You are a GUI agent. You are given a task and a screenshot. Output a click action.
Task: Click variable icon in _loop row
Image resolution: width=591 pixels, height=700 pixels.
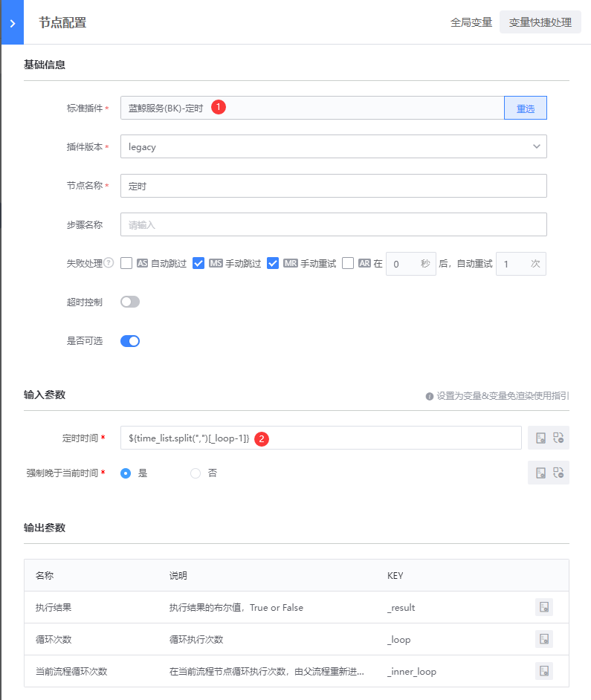[544, 639]
